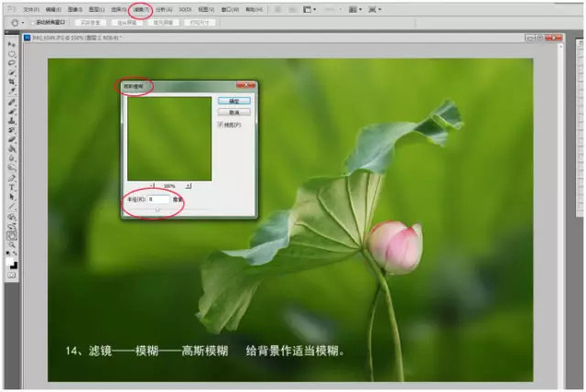The height and width of the screenshot is (392, 586).
Task: Select the Path Selection tool
Action: tap(12, 197)
